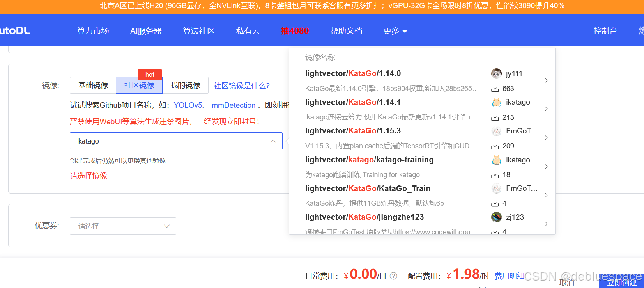Click the katago image search field
Image resolution: width=644 pixels, height=288 pixels.
(x=176, y=141)
